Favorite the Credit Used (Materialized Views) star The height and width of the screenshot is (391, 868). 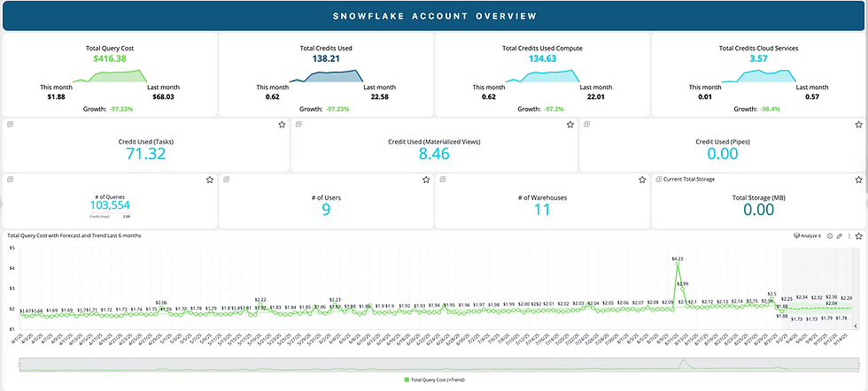coord(570,125)
